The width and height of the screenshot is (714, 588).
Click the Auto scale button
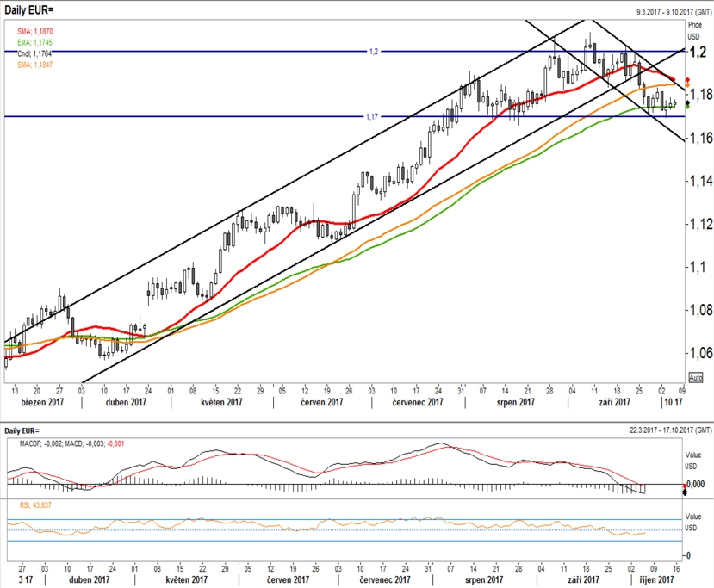pos(695,377)
